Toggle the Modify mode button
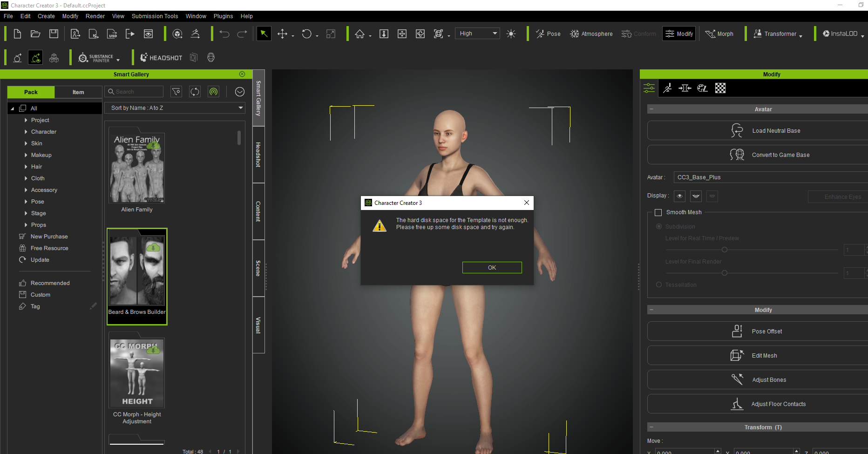868x454 pixels. pyautogui.click(x=679, y=34)
